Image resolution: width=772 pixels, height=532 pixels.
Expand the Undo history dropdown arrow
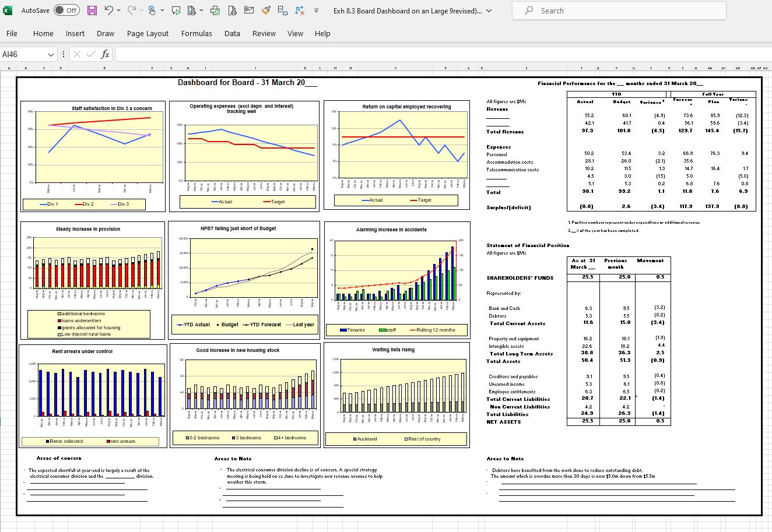tap(119, 10)
